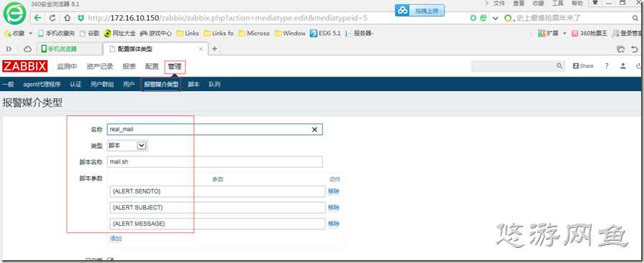
Task: Open the Window bookmark folder
Action: (290, 34)
